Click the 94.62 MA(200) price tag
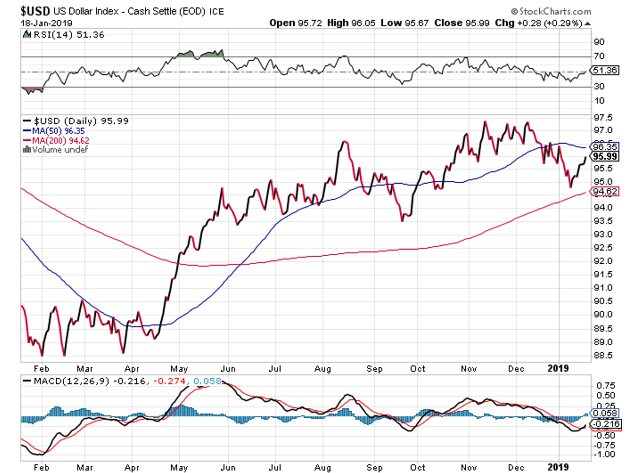The image size is (629, 473). [x=603, y=191]
